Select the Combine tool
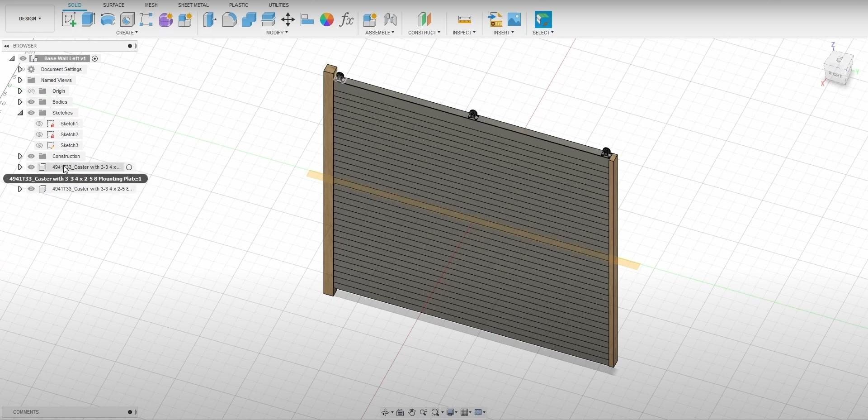 [249, 19]
